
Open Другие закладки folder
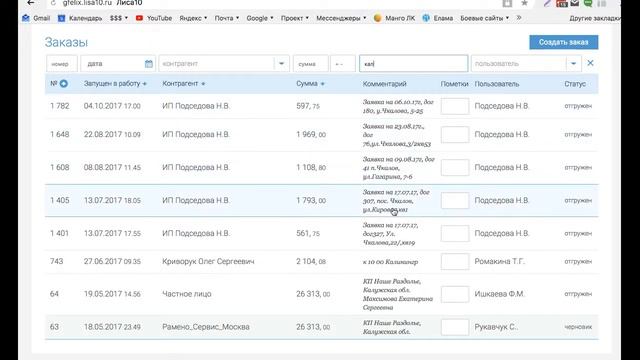595,18
